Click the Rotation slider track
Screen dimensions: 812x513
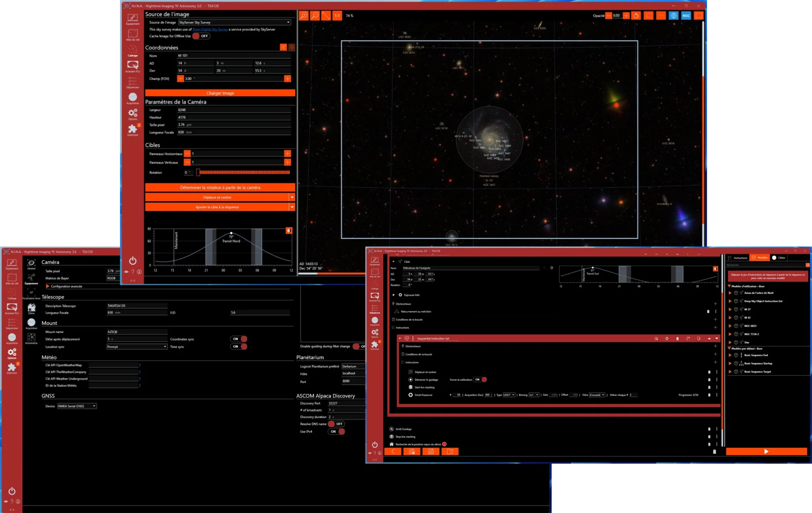point(244,172)
